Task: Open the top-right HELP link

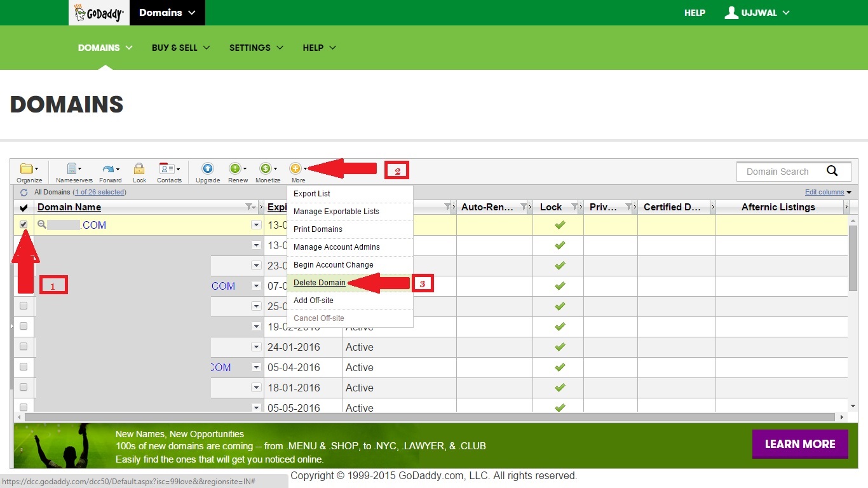Action: tap(695, 13)
